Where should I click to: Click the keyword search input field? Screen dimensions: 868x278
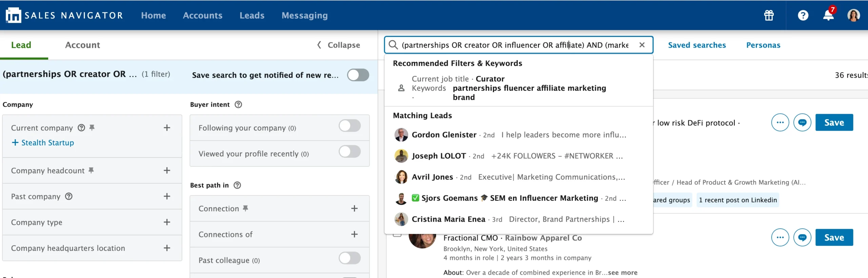click(x=515, y=45)
